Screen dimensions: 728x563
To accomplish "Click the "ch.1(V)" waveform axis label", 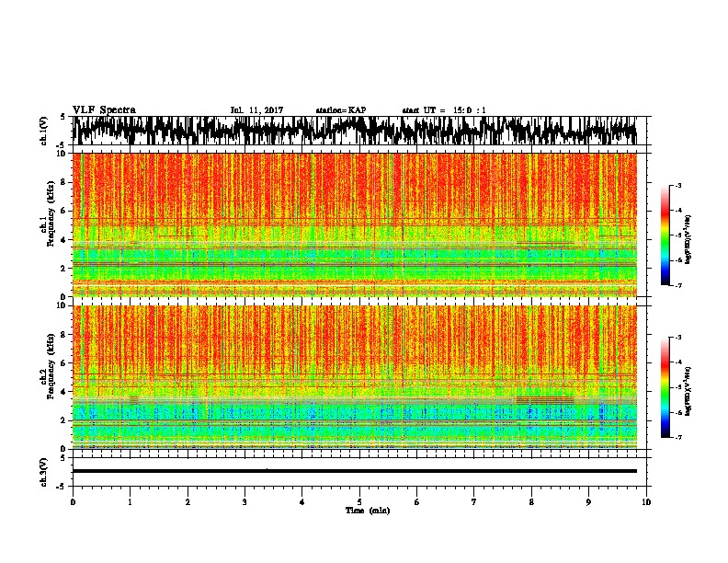I will (x=44, y=131).
